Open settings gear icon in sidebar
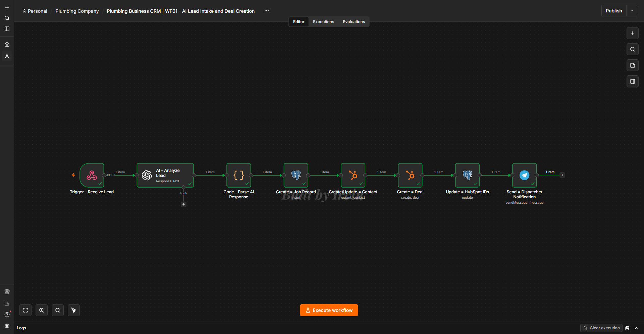This screenshot has width=644, height=334. pyautogui.click(x=7, y=326)
